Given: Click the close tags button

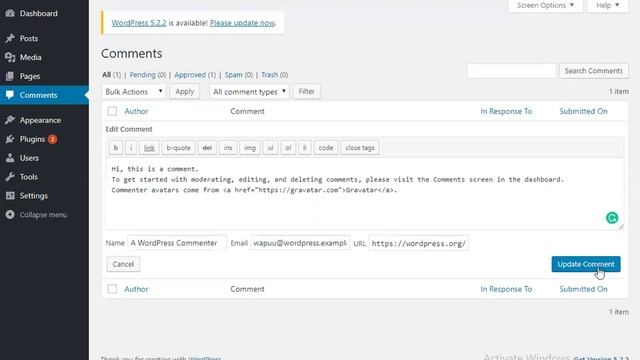Looking at the screenshot, I should coord(360,148).
